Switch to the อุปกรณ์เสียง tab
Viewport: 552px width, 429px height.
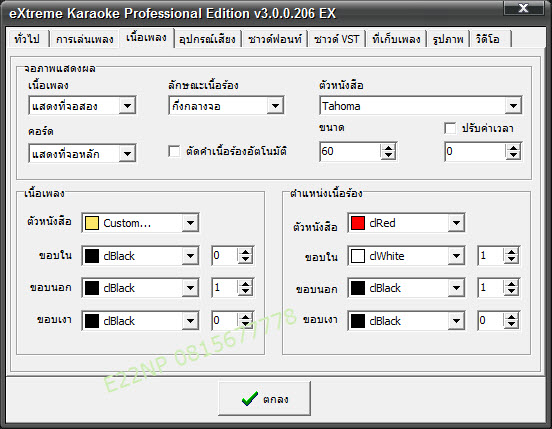[207, 39]
